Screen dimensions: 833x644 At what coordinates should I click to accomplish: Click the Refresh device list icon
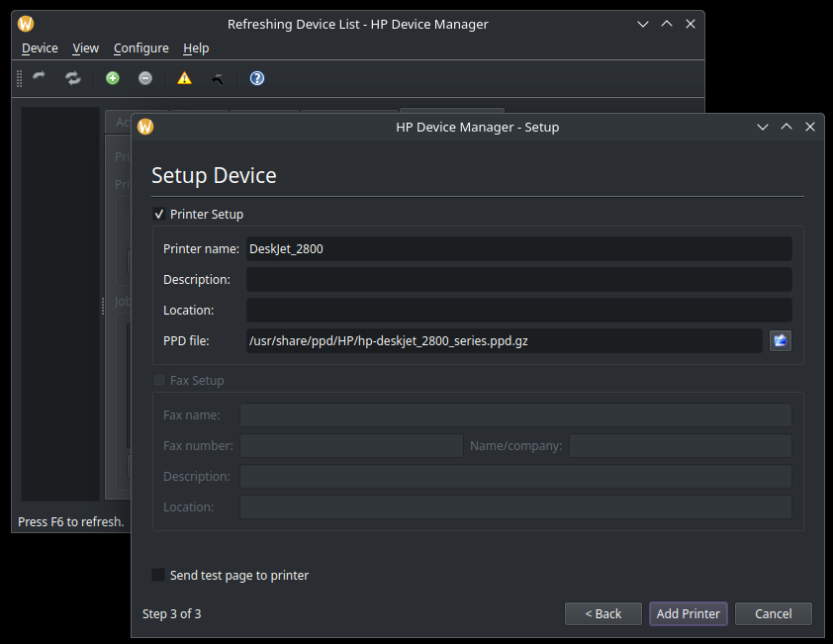click(x=73, y=78)
